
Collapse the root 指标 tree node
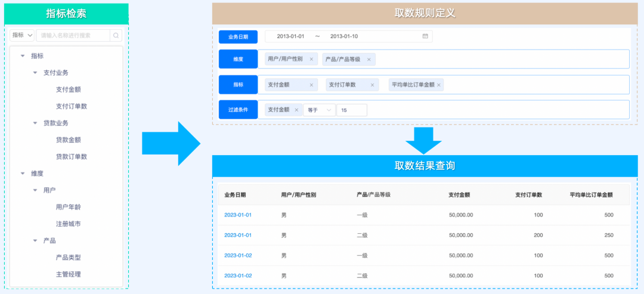23,56
